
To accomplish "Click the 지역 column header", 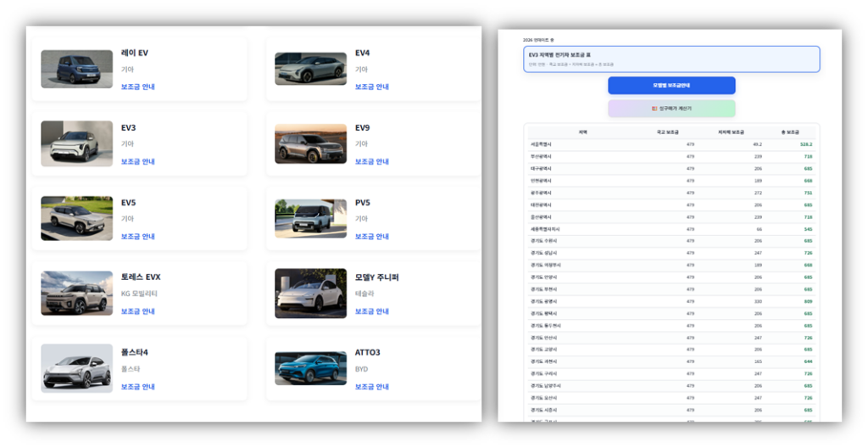I will coord(583,132).
